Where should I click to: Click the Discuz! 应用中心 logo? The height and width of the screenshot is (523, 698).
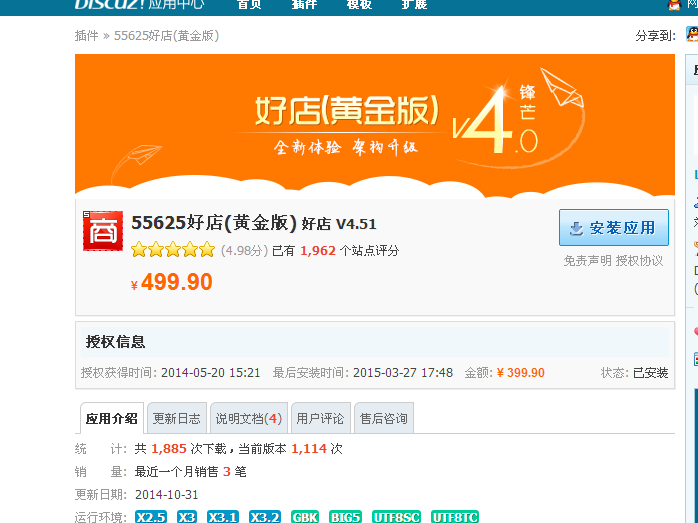click(x=139, y=4)
